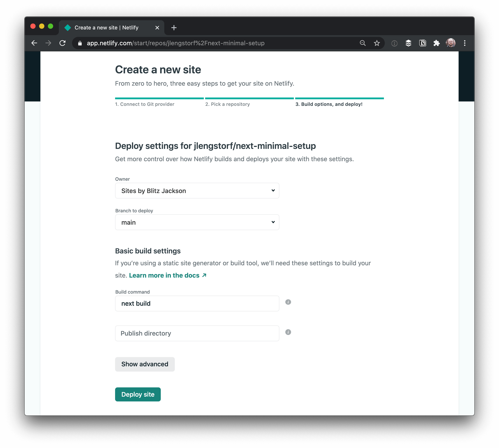Image resolution: width=499 pixels, height=448 pixels.
Task: Click the Learn more in the docs link
Action: 168,275
